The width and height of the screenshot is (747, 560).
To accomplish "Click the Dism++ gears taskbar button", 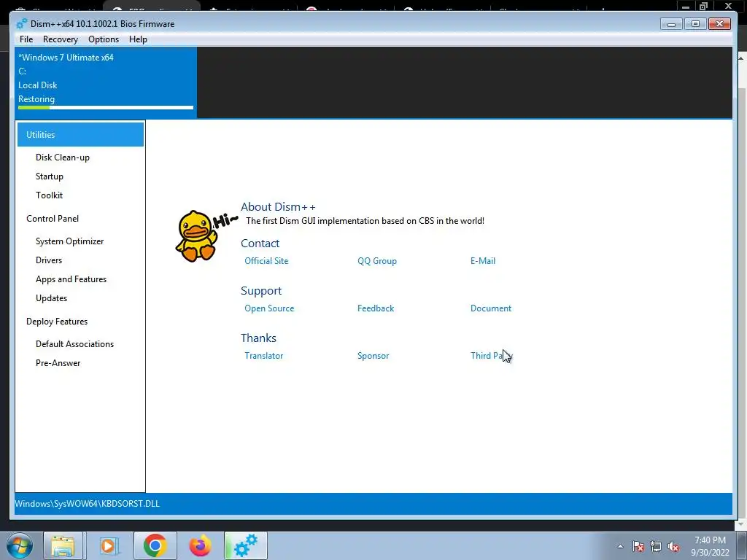I will click(x=246, y=545).
